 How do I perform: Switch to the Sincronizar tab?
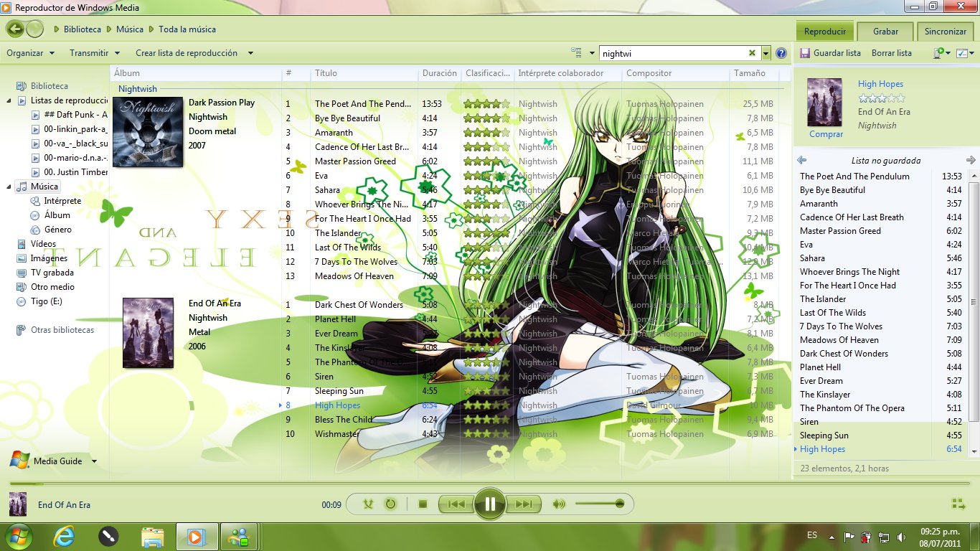click(x=946, y=32)
